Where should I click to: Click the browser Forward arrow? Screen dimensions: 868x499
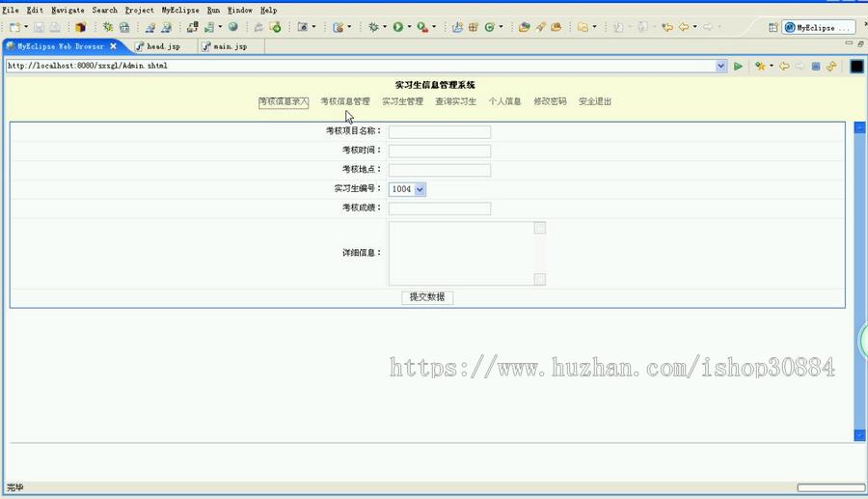tap(800, 66)
